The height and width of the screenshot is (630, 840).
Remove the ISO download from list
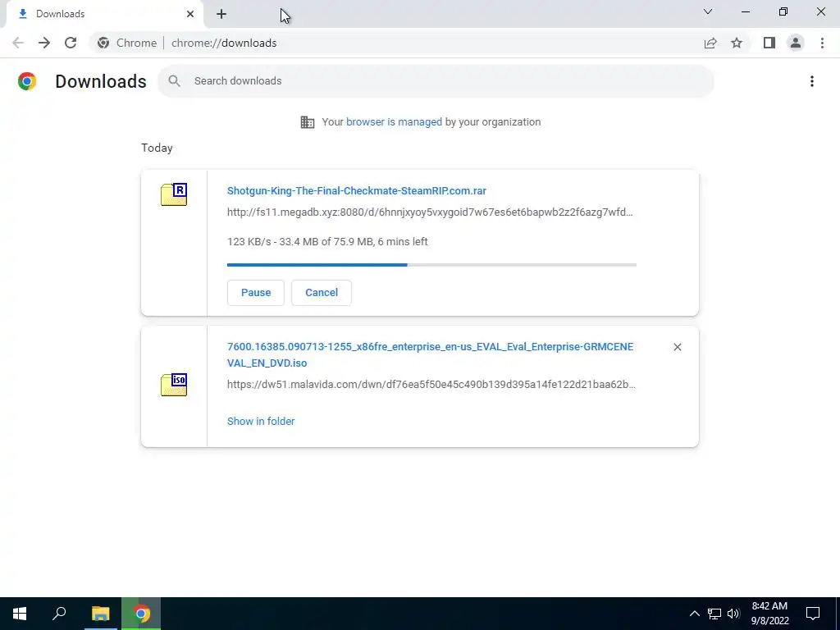pos(677,347)
